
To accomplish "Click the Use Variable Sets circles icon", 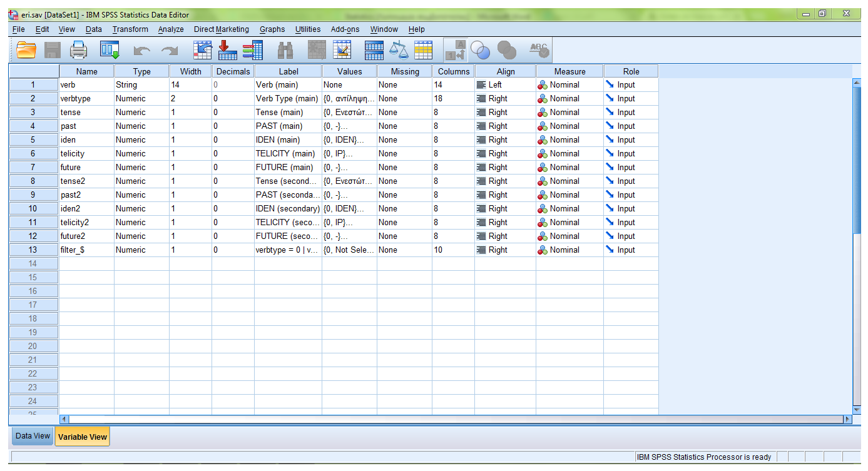I will 481,50.
